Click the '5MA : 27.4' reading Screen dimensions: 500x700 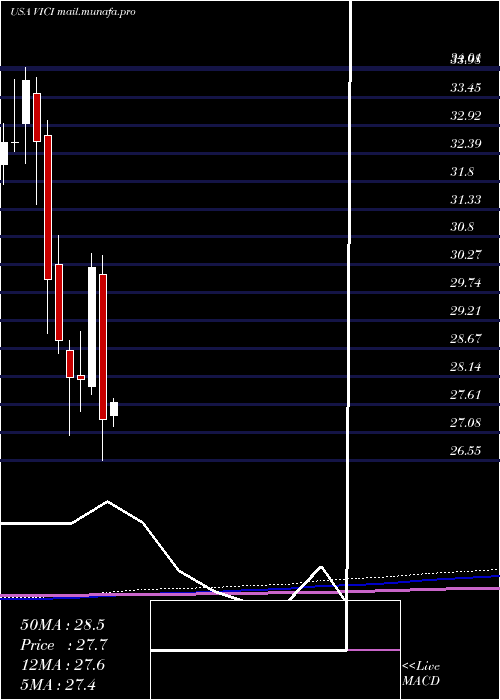[x=58, y=685]
